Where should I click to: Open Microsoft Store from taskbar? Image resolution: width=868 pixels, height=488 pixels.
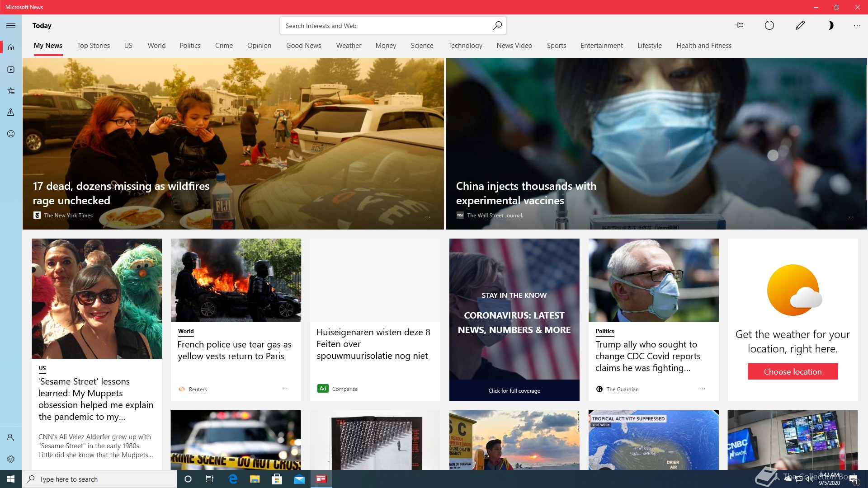277,479
